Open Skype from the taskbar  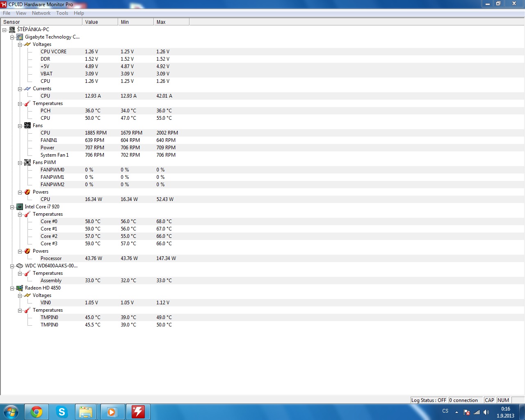tap(62, 412)
